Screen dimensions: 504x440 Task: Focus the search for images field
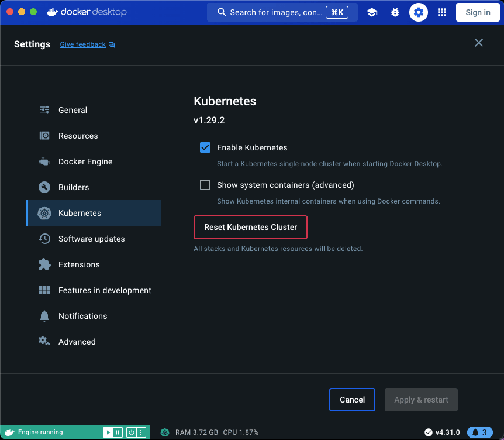click(282, 12)
